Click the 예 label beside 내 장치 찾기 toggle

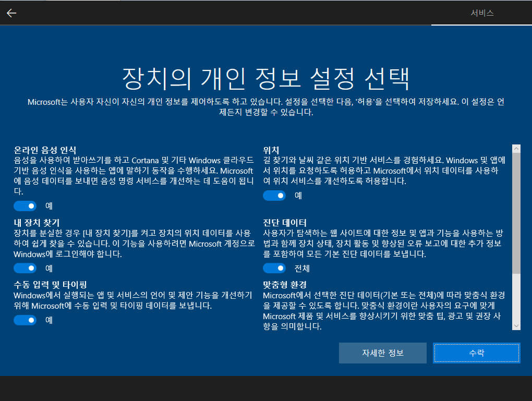49,269
